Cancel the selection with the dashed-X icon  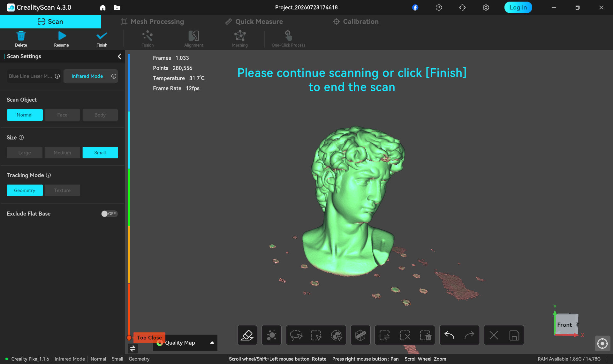pos(405,335)
